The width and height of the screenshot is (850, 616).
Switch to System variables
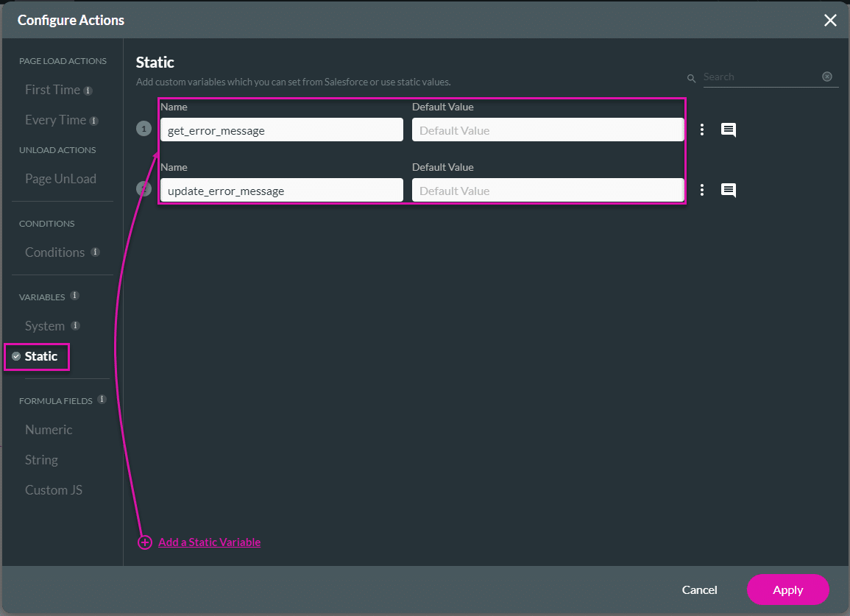click(43, 325)
